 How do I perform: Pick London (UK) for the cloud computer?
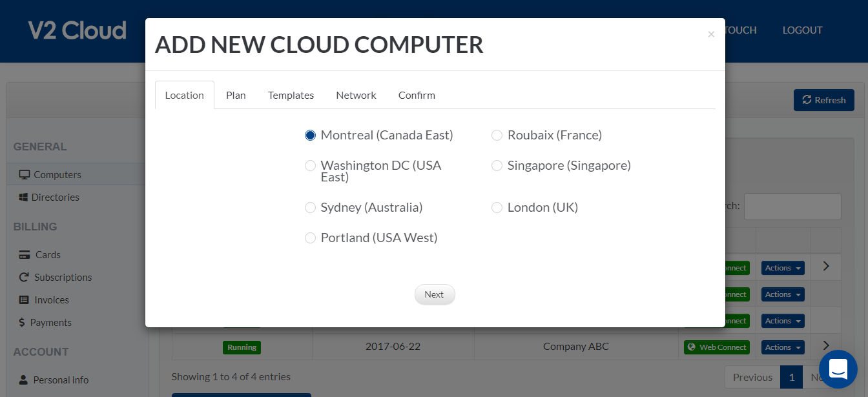[x=497, y=207]
